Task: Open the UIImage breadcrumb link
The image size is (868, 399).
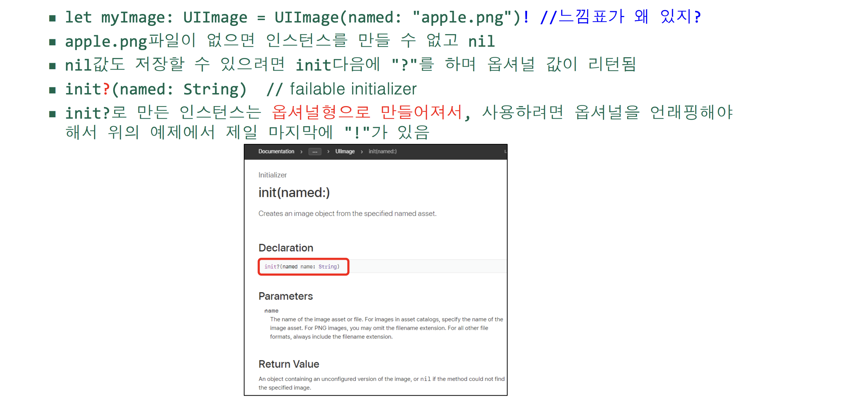Action: [345, 151]
